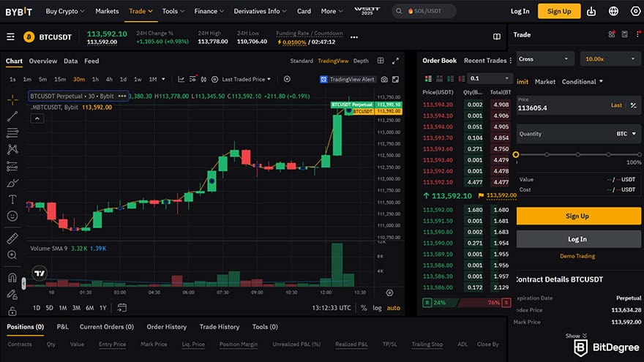Change order book 0.1 grouping dropdown
644x362 pixels.
(x=490, y=78)
